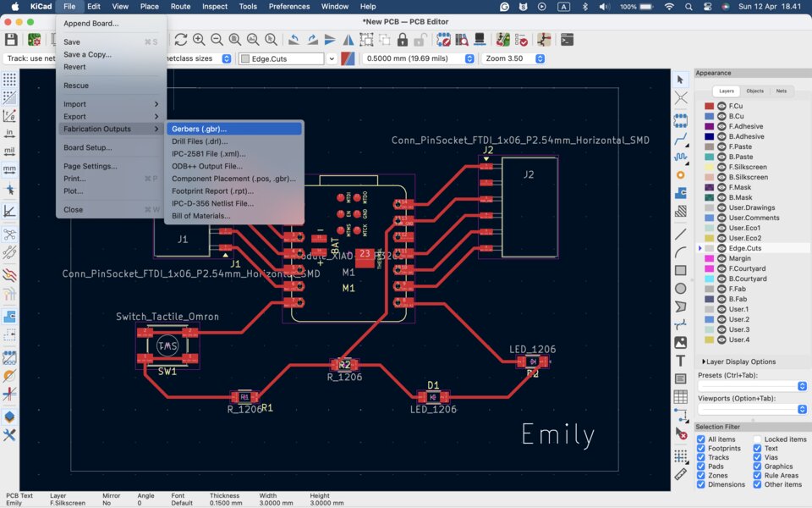Toggle F.Courtyard layer visibility

pos(721,268)
